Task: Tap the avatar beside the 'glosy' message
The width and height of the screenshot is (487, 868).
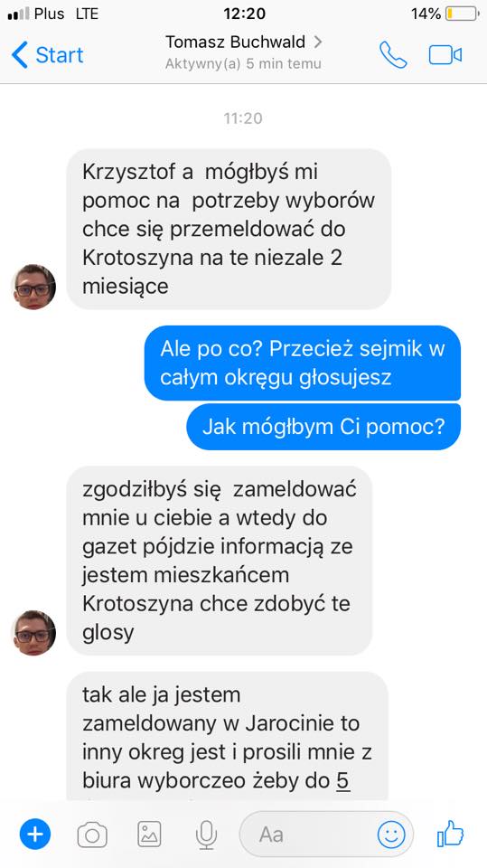Action: pos(33,633)
